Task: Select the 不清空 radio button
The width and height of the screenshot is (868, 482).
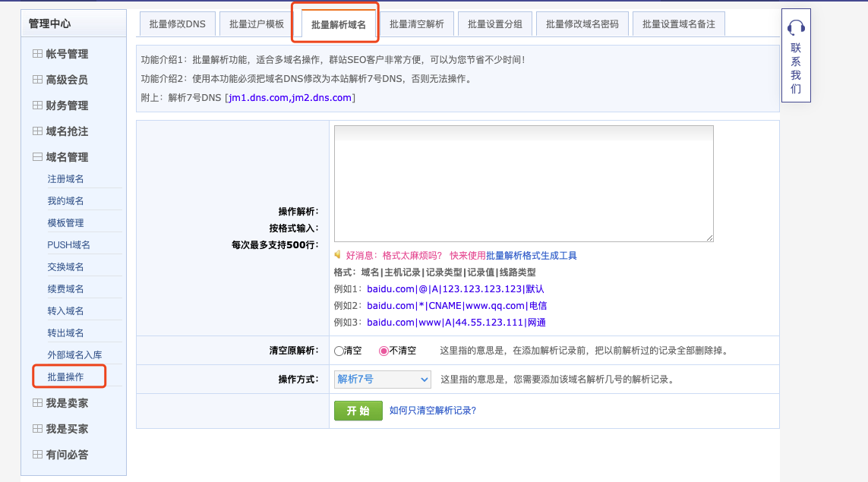Action: click(383, 351)
